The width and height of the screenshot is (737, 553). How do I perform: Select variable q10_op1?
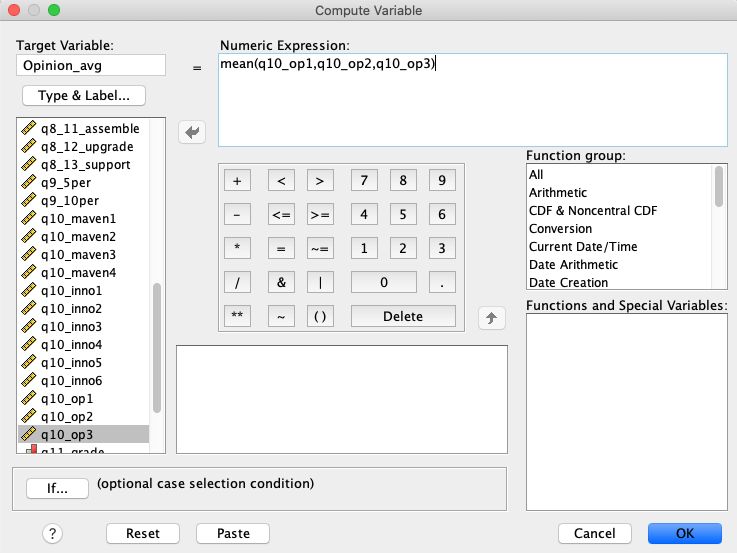point(84,398)
